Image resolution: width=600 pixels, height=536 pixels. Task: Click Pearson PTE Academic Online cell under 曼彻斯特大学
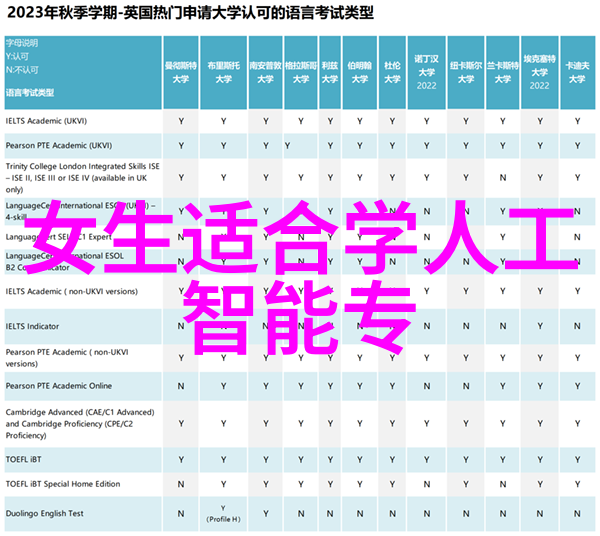point(181,386)
